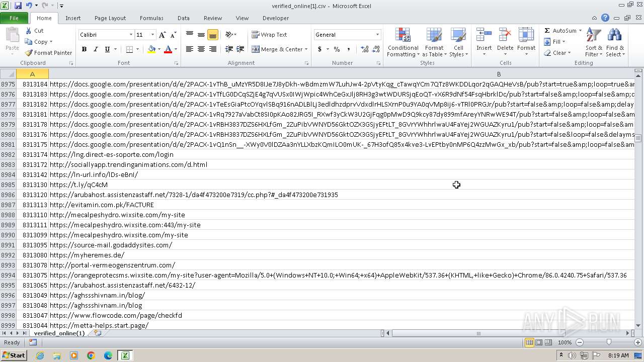
Task: Click the Fill button in Editing
Action: coord(554,42)
